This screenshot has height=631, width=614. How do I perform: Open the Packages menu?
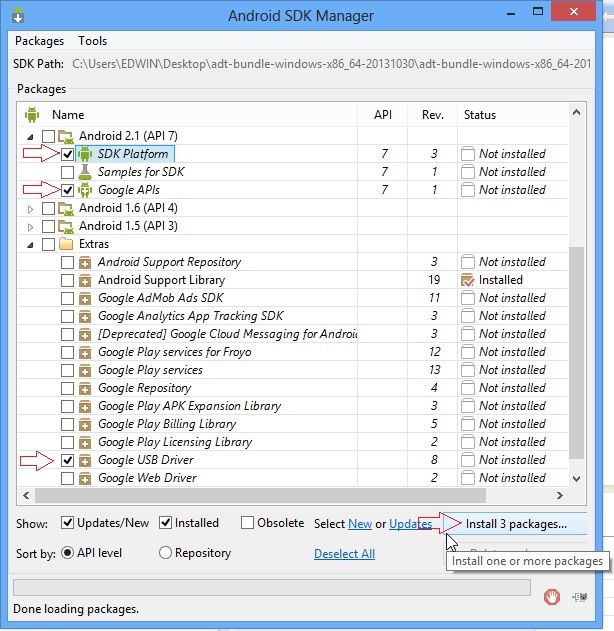39,41
